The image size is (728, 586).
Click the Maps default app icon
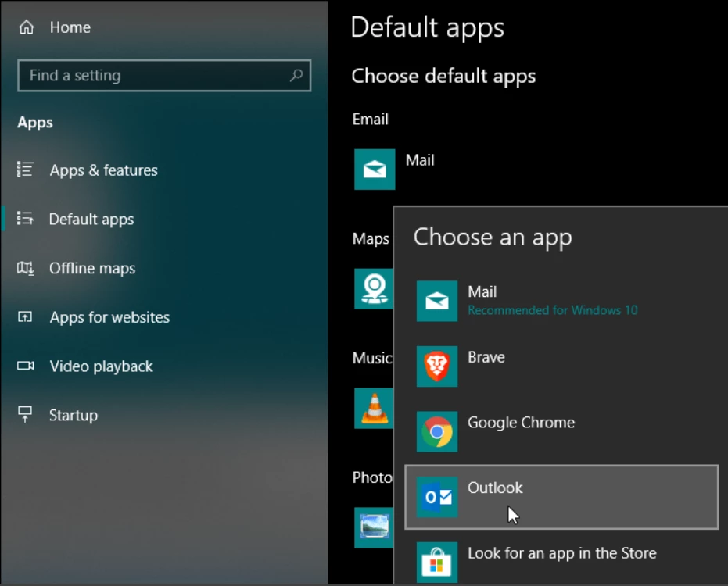[x=374, y=288]
